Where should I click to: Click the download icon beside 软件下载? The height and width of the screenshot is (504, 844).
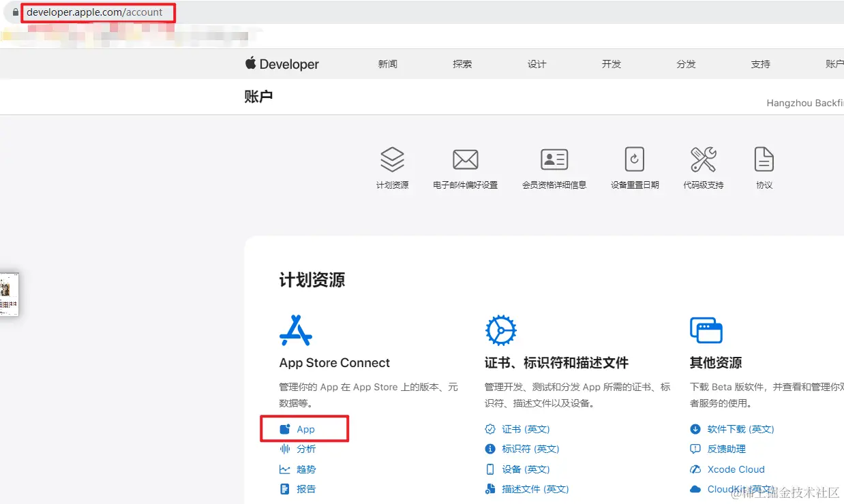[695, 429]
